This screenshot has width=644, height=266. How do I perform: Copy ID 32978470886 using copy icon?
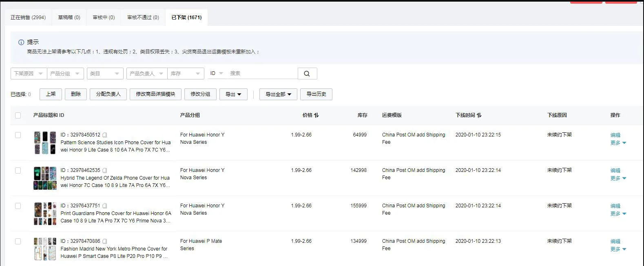click(105, 241)
